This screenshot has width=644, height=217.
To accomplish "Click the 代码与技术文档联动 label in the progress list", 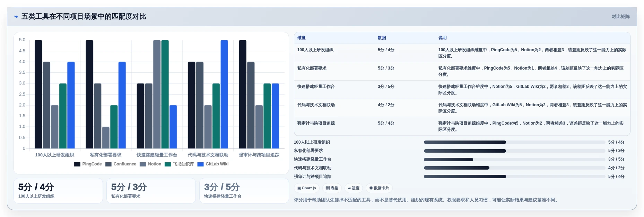I will coord(313,168).
